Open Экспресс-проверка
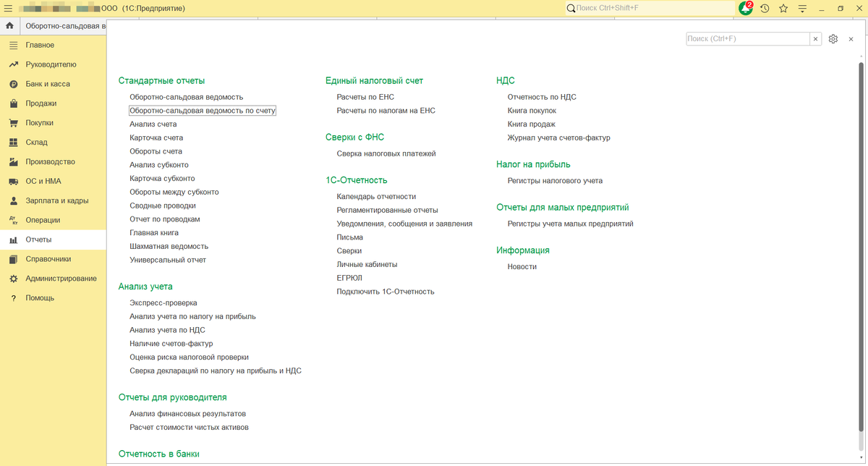Viewport: 868px width, 466px height. point(163,303)
